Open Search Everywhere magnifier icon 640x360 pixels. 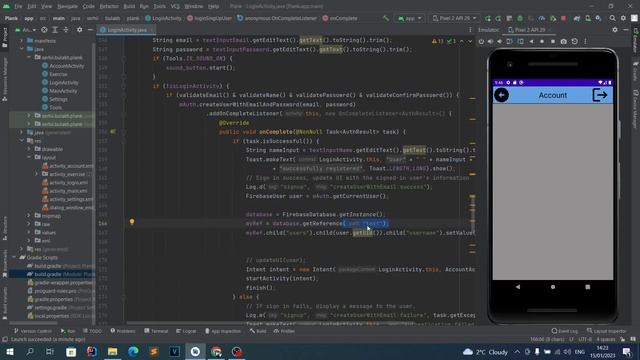click(613, 18)
